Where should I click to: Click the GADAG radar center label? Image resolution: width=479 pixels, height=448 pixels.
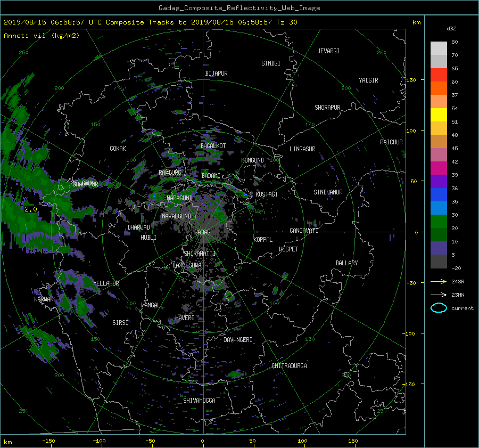[x=203, y=232]
